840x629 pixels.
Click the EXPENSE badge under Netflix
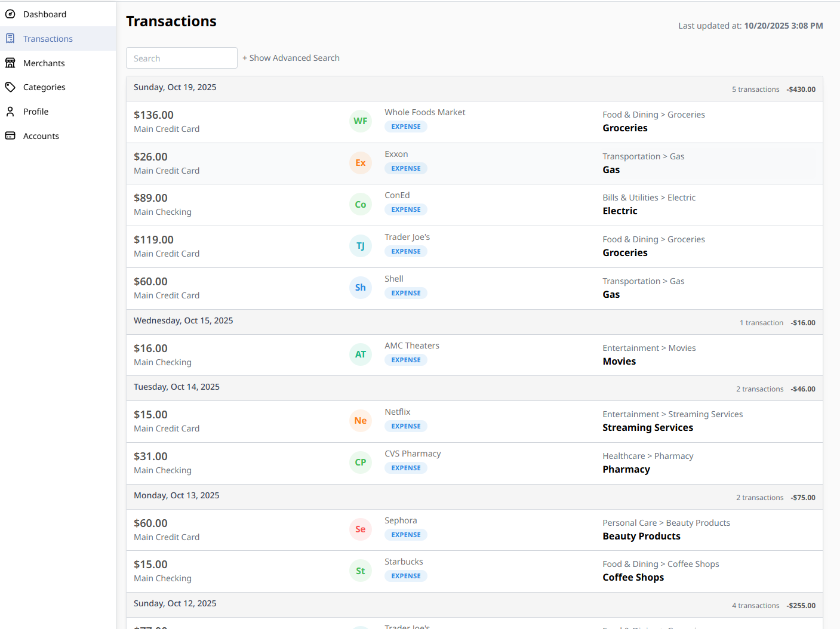pyautogui.click(x=406, y=426)
